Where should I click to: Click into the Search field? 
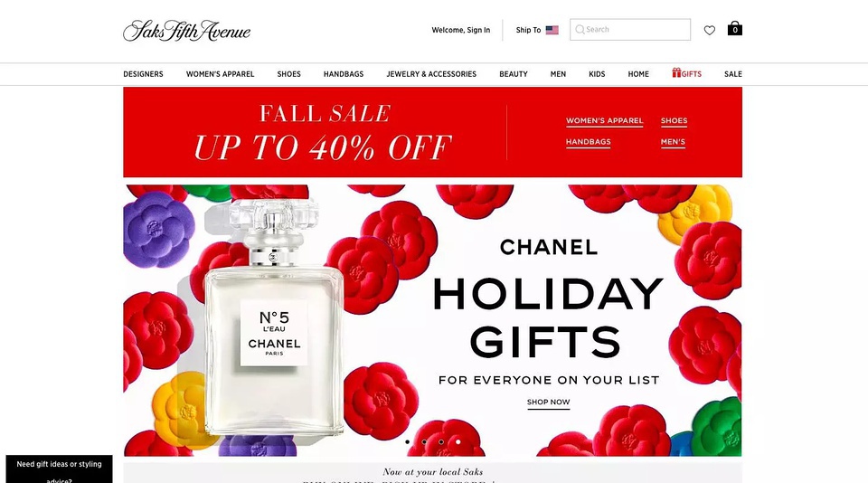pyautogui.click(x=630, y=29)
